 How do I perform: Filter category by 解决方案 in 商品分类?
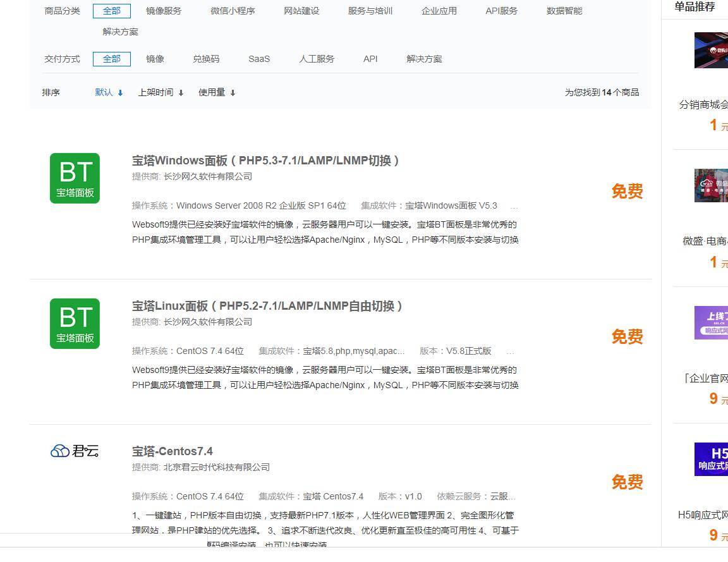(x=120, y=32)
